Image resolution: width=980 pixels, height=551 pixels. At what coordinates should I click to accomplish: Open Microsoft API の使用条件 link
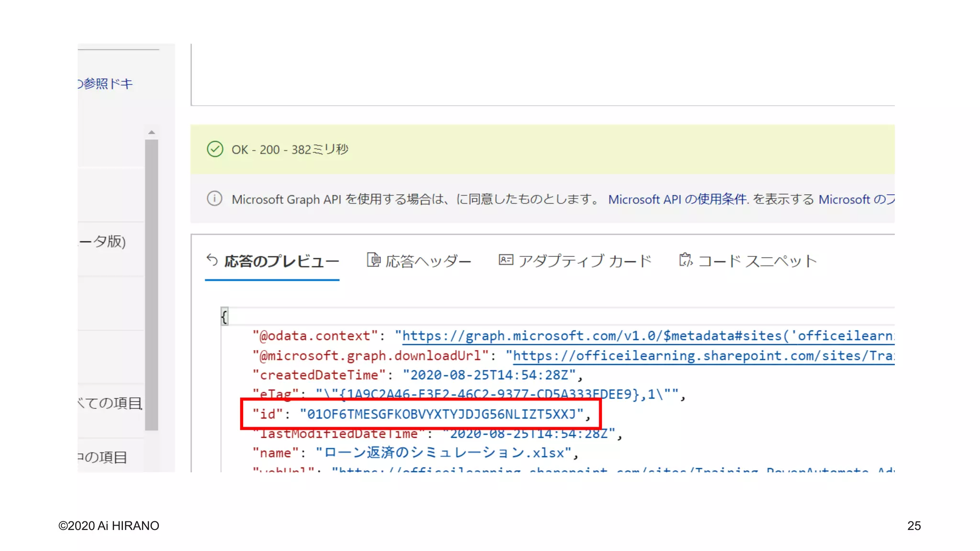[677, 199]
